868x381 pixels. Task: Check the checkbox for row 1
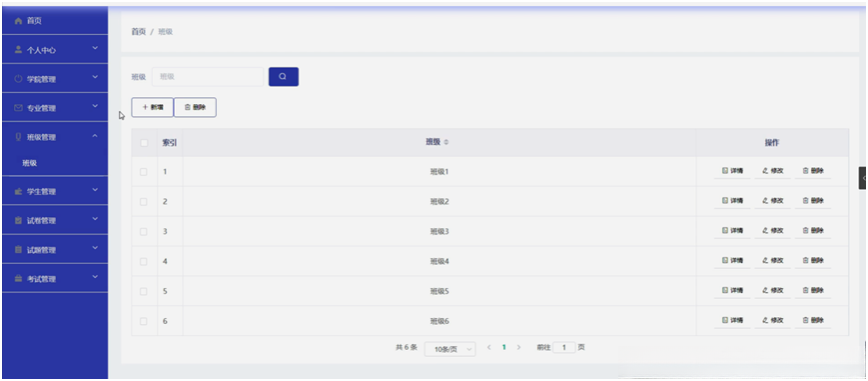tap(144, 172)
